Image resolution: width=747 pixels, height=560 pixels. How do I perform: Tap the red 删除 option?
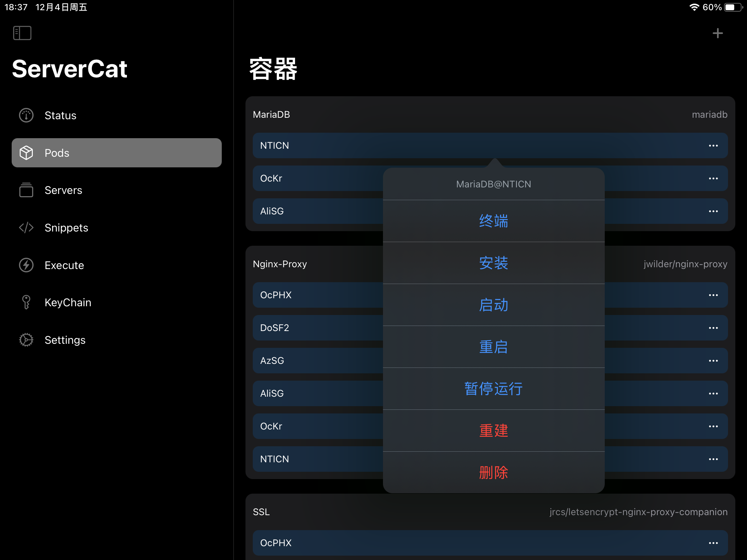click(x=494, y=472)
